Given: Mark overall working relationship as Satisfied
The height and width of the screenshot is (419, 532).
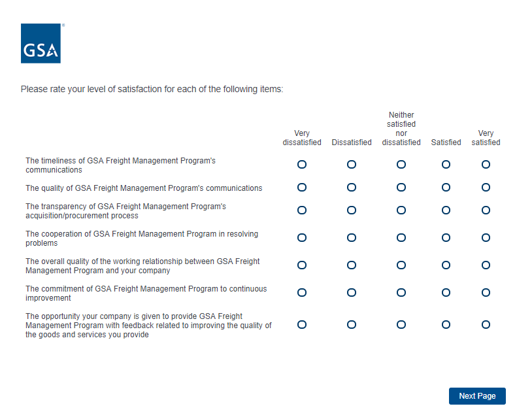Looking at the screenshot, I should tap(446, 265).
